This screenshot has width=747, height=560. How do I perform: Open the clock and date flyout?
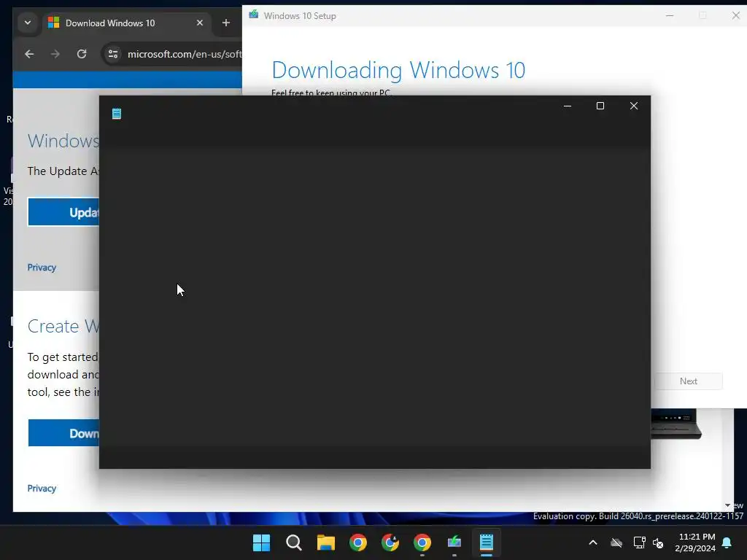[695, 542]
